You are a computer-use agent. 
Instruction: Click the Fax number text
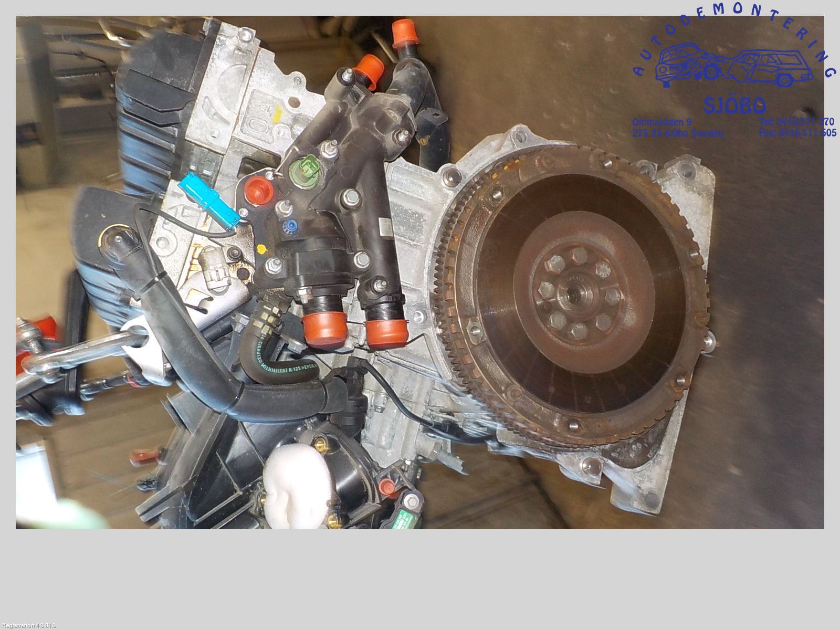[797, 133]
